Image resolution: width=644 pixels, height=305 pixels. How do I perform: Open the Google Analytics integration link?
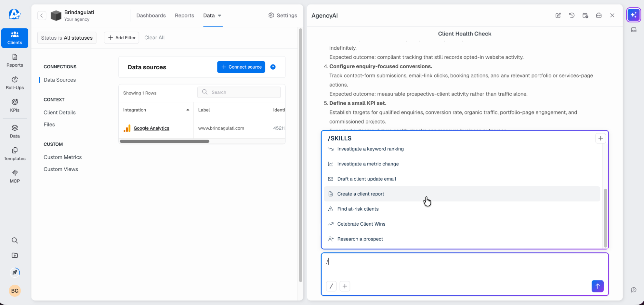[x=151, y=128]
